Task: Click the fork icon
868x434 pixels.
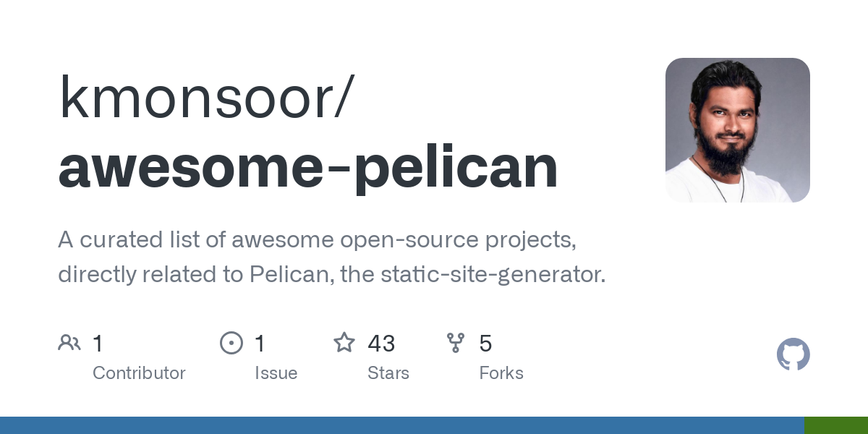Action: (456, 343)
